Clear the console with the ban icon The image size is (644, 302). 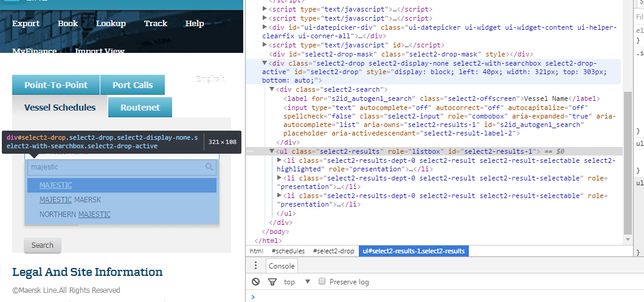pos(256,282)
